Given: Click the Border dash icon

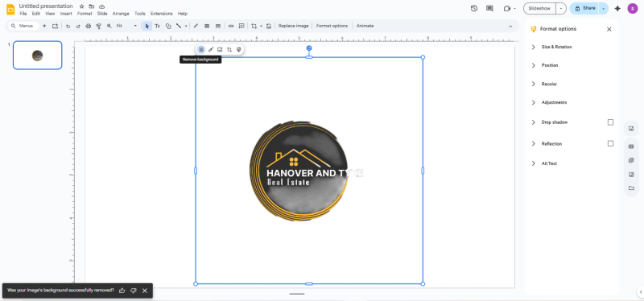Looking at the screenshot, I should [x=218, y=26].
